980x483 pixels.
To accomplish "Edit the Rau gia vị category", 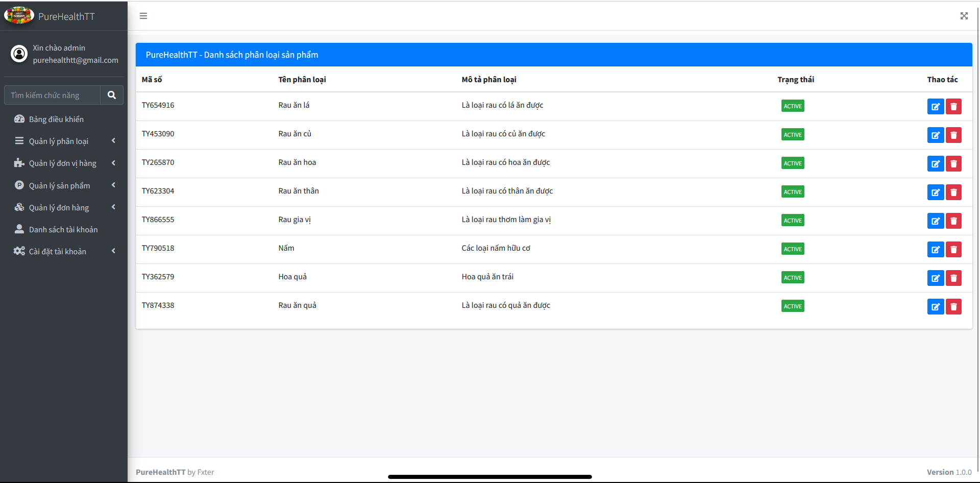I will [936, 221].
